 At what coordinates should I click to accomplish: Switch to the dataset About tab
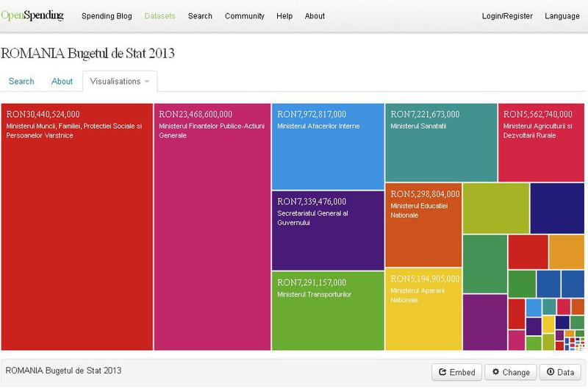tap(62, 82)
